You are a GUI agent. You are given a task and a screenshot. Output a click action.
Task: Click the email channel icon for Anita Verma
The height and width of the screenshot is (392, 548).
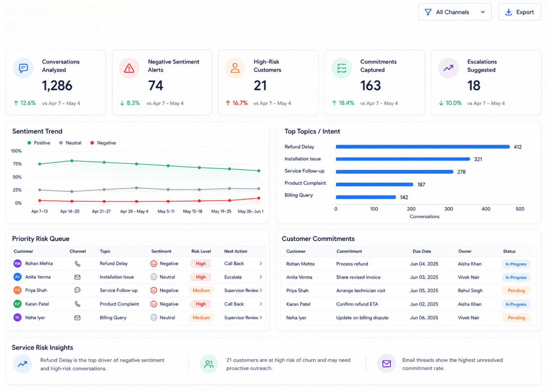pos(77,277)
